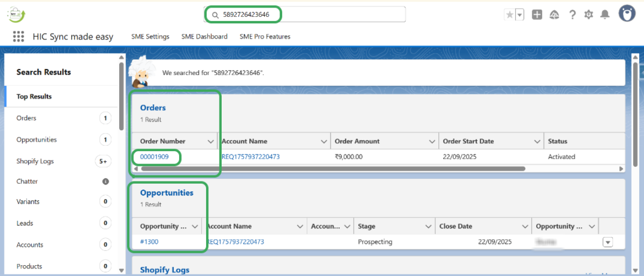Open SME Dashboard tab

pyautogui.click(x=204, y=37)
